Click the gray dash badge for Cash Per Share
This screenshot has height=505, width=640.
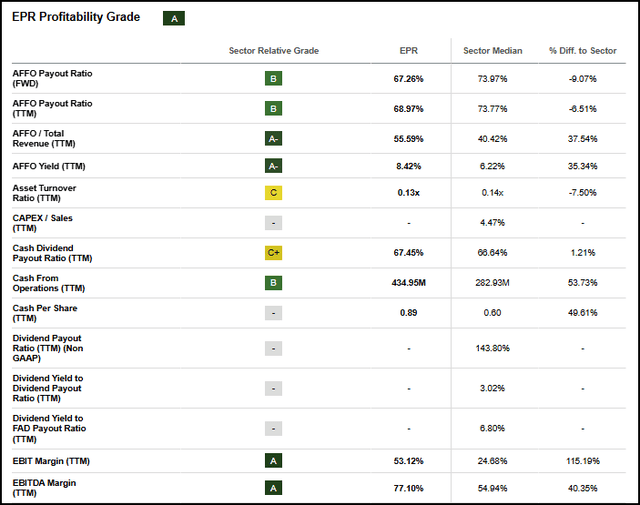(x=273, y=313)
